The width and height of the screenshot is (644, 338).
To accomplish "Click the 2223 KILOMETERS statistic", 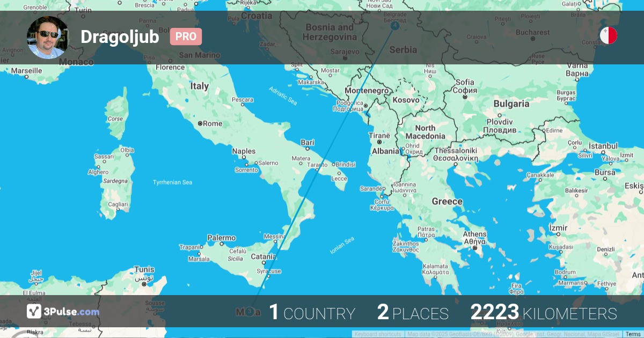I will coord(543,312).
